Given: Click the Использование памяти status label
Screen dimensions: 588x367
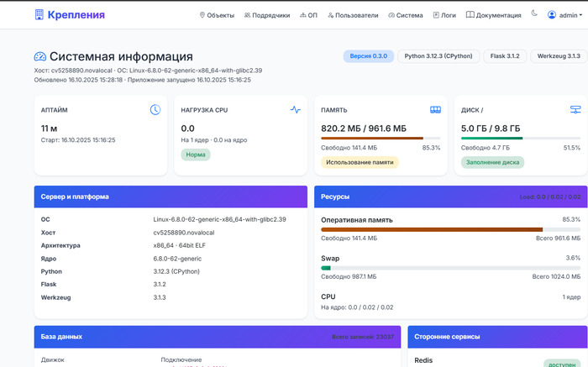Looking at the screenshot, I should (x=360, y=162).
